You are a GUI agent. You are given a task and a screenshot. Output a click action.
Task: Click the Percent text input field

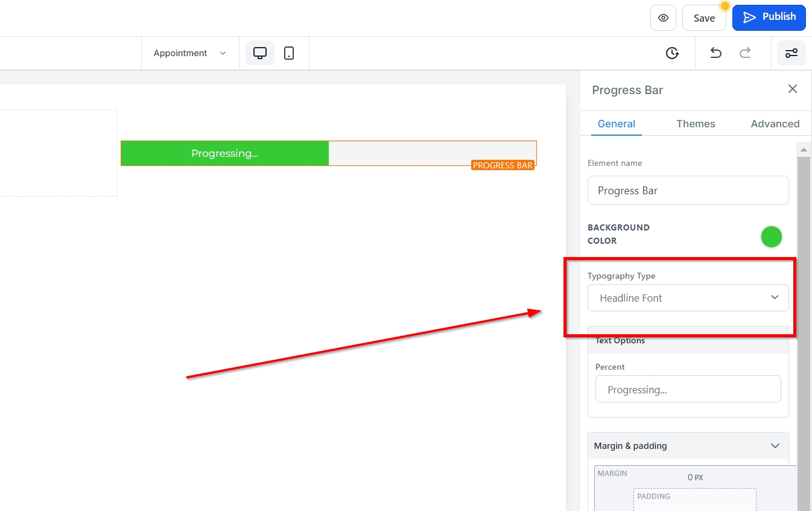[x=688, y=390]
